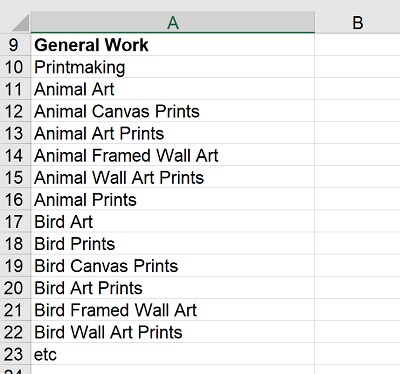Select empty cell B14
This screenshot has height=374, width=400.
[357, 155]
